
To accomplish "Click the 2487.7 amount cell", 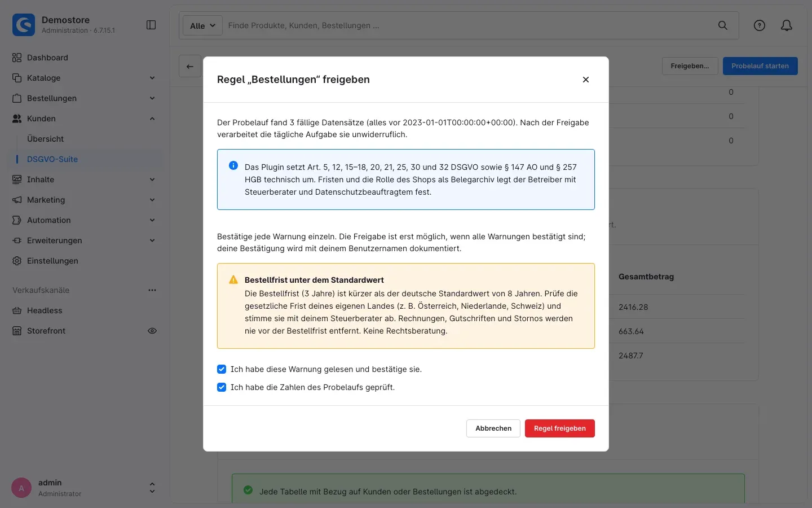I will (x=631, y=356).
